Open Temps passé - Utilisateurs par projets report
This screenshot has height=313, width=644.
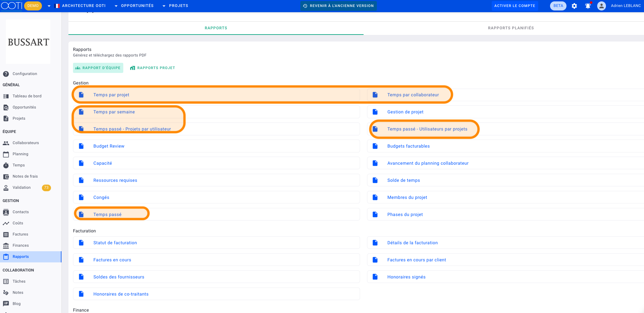[x=505, y=129]
